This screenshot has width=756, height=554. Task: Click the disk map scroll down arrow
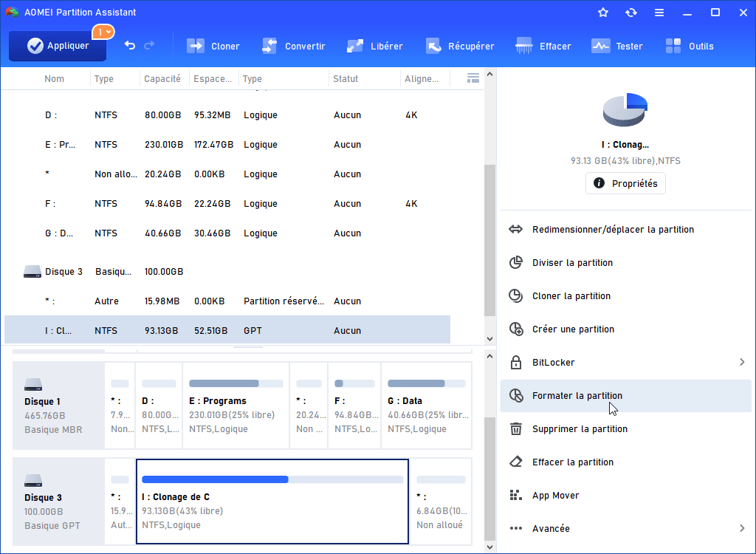coord(490,547)
